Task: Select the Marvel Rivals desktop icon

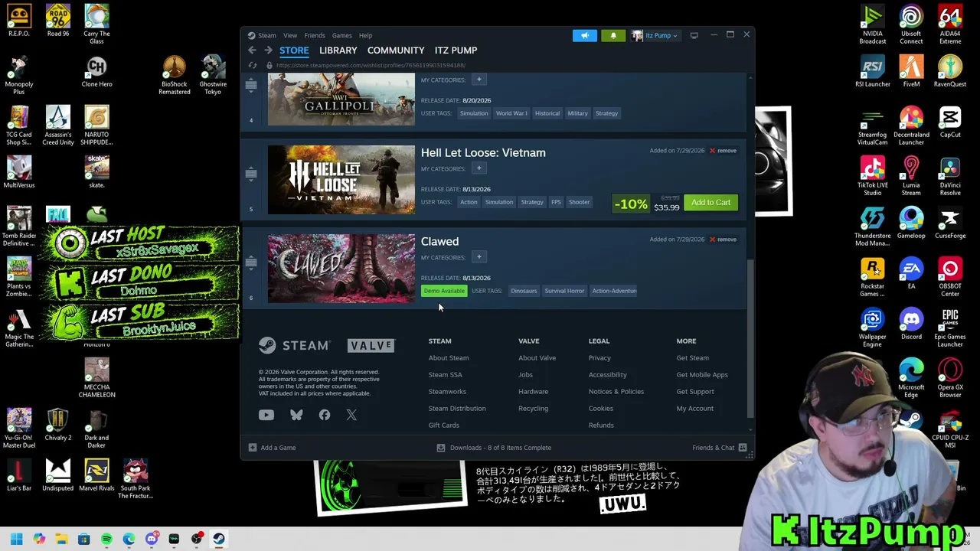Action: click(96, 475)
